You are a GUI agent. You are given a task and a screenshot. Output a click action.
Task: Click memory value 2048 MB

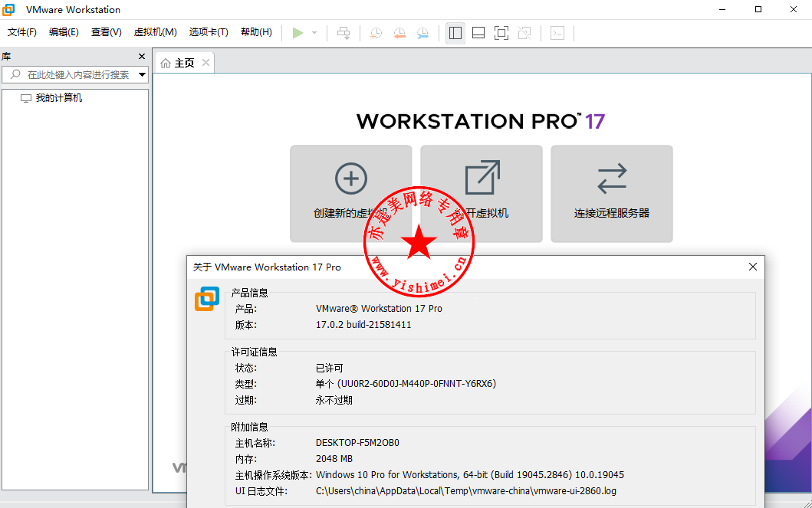[334, 459]
